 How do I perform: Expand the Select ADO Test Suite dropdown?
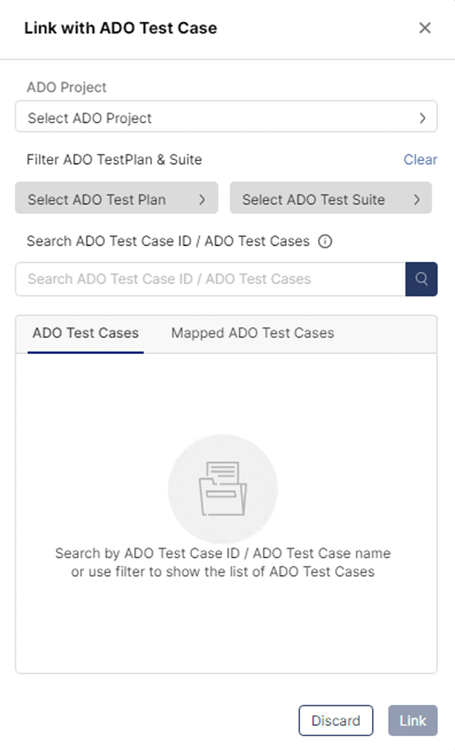point(331,198)
